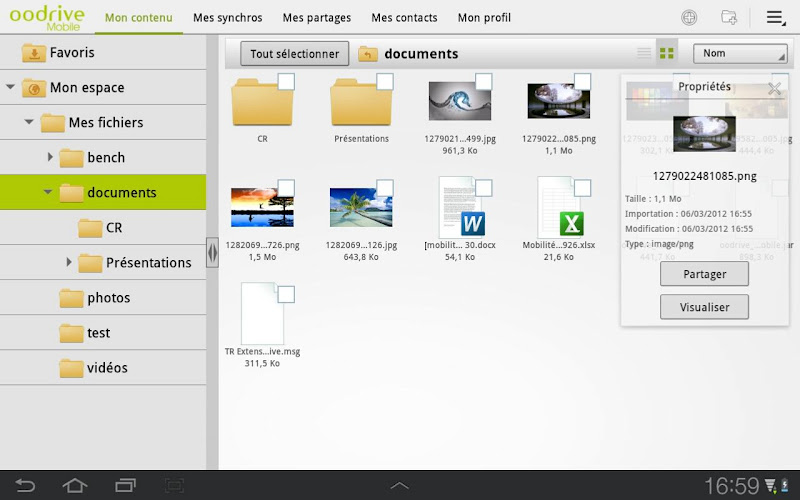Screen dimensions: 800x500
Task: Expand the bench folder in tree
Action: 50,157
